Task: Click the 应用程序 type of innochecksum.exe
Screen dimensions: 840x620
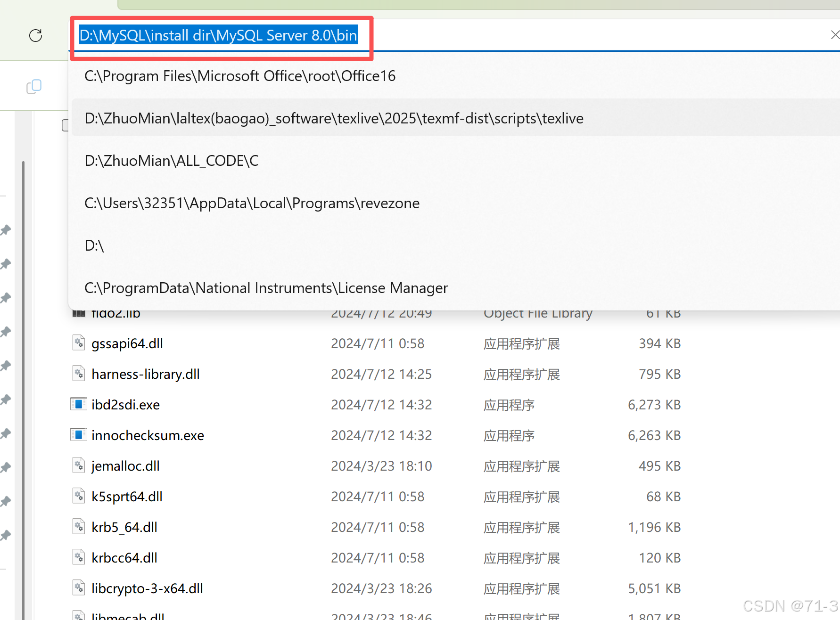Action: tap(509, 436)
